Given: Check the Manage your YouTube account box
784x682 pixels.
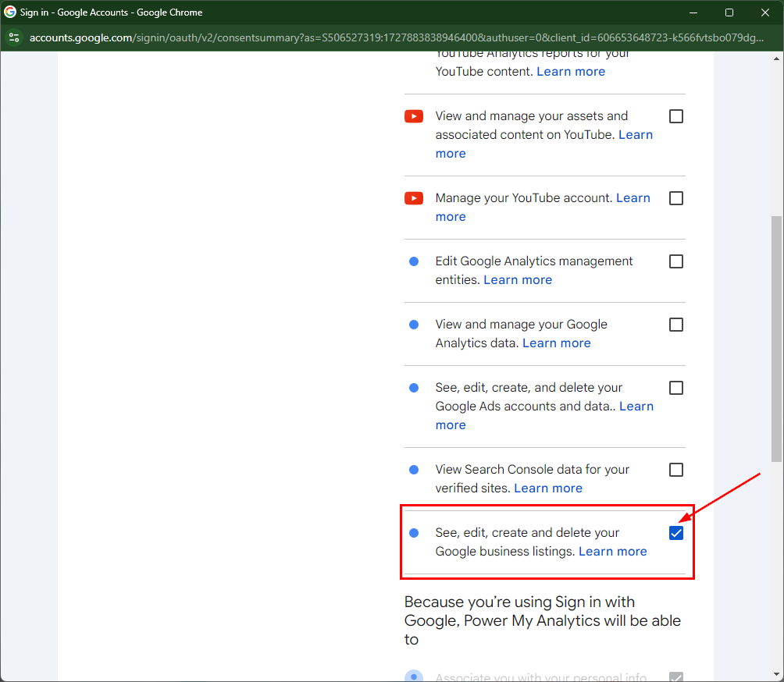Looking at the screenshot, I should pyautogui.click(x=676, y=198).
